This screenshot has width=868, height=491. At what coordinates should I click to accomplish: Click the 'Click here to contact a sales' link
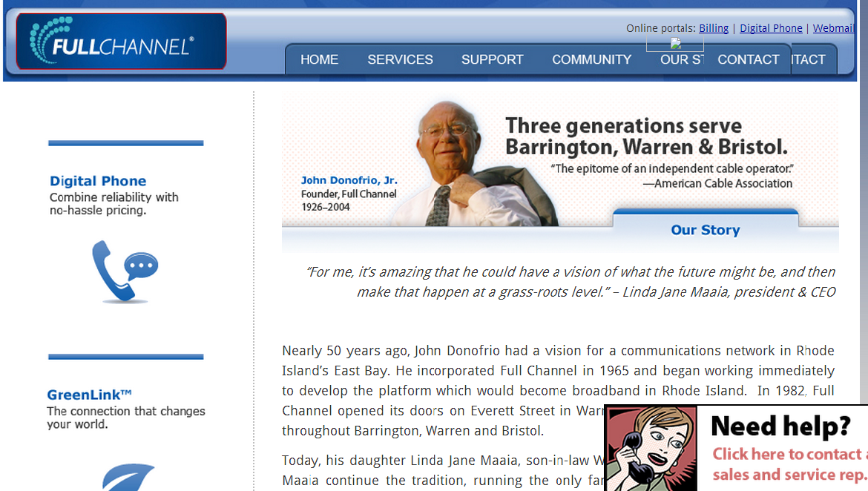pos(789,464)
